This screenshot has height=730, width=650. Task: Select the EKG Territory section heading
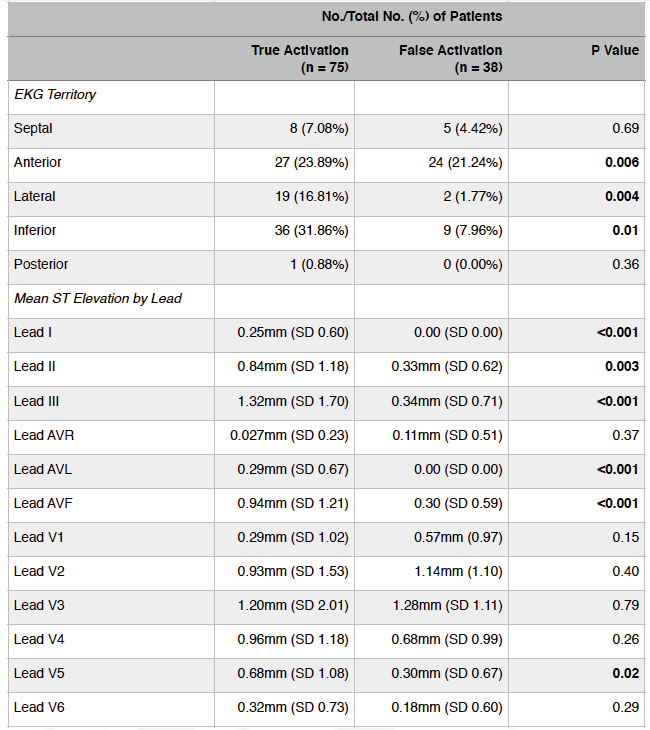click(55, 95)
